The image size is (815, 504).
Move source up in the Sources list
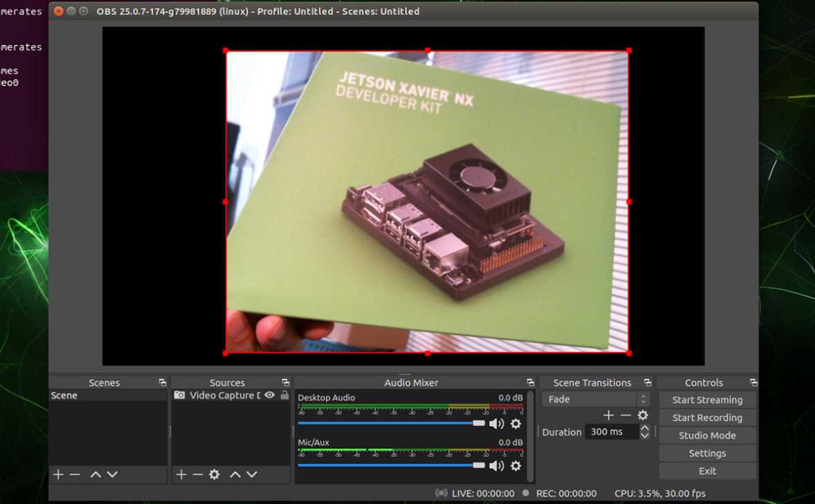[235, 474]
